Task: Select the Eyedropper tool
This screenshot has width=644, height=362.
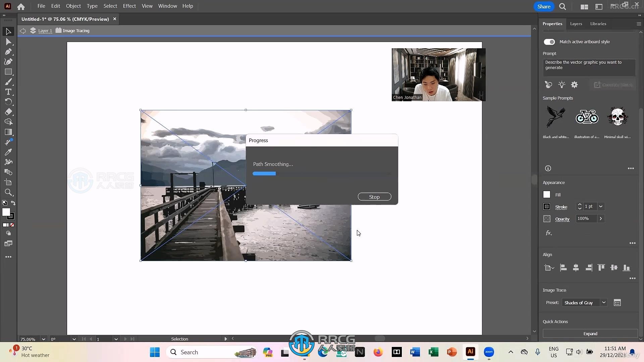Action: click(x=8, y=152)
